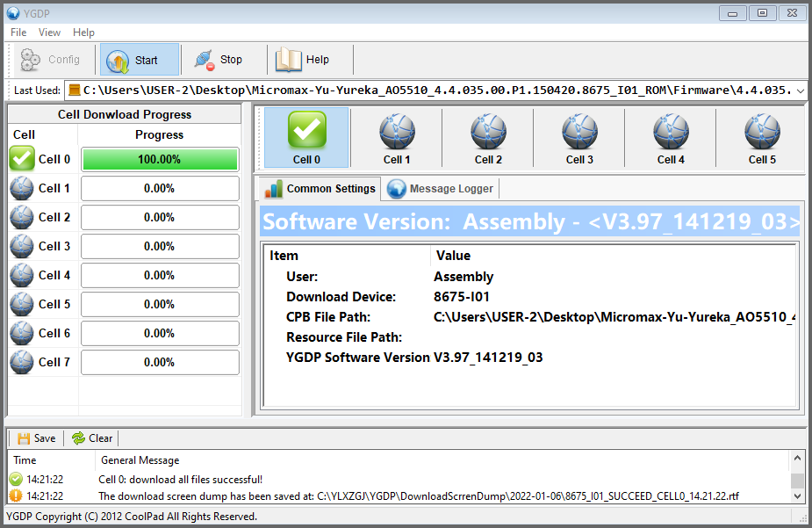Open the Config settings tool
The height and width of the screenshot is (528, 812).
(51, 60)
